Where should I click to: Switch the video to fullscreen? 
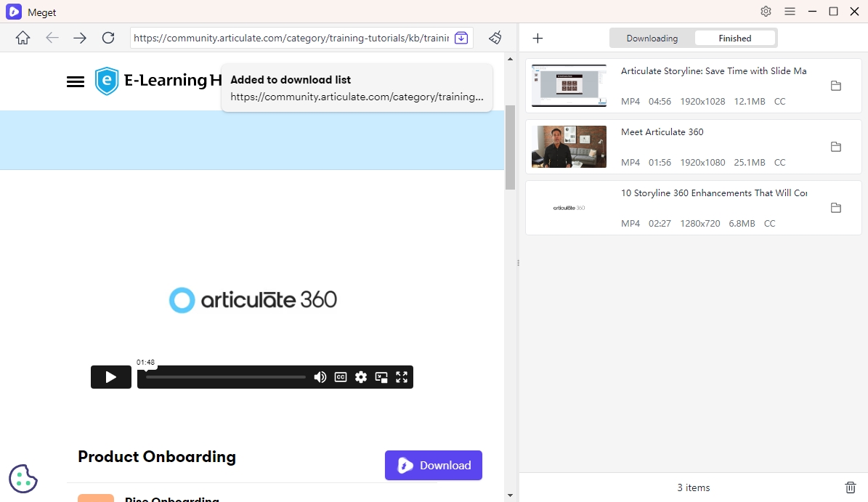pos(402,377)
